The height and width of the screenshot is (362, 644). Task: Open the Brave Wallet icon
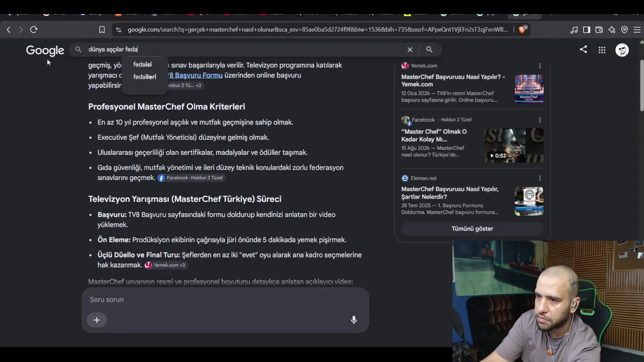(599, 30)
